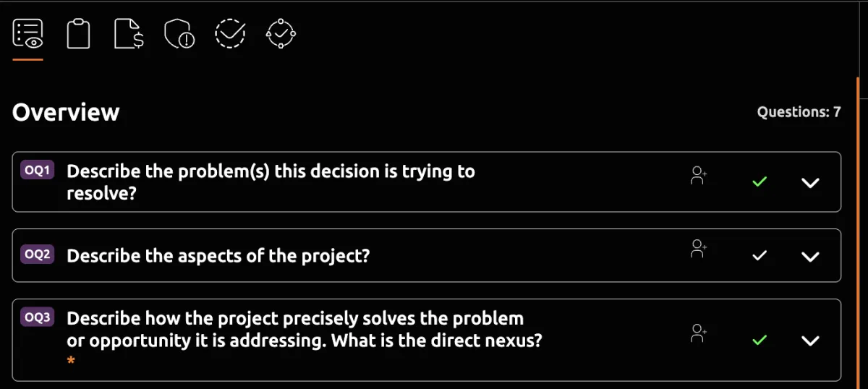Open the dashed circle checkmark tab icon
Image resolution: width=868 pixels, height=389 pixels.
[x=230, y=33]
